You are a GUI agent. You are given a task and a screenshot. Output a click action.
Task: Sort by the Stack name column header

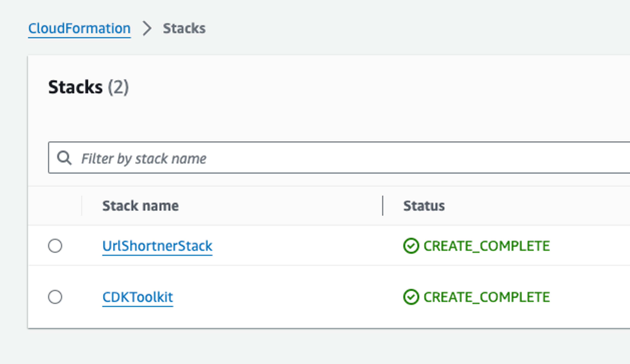tap(140, 206)
